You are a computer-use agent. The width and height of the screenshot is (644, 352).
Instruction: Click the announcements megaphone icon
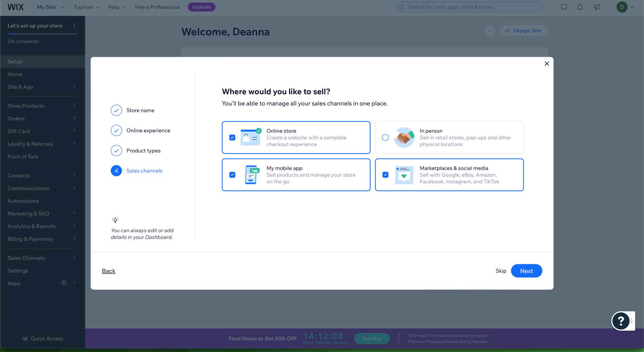pyautogui.click(x=596, y=7)
